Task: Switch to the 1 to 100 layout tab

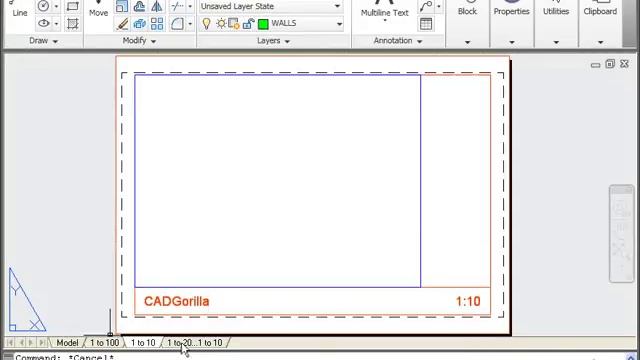Action: pyautogui.click(x=104, y=343)
